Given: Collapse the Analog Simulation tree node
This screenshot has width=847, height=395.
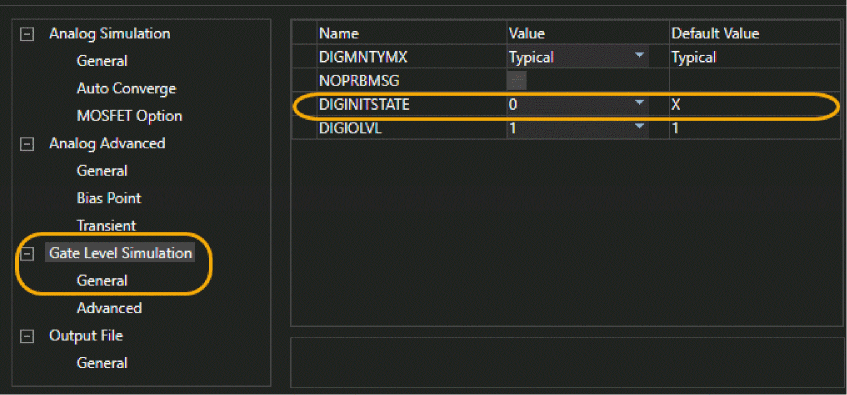Looking at the screenshot, I should pos(26,34).
